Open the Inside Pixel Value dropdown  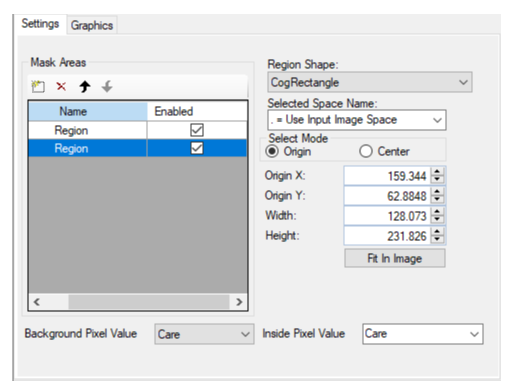coord(423,334)
